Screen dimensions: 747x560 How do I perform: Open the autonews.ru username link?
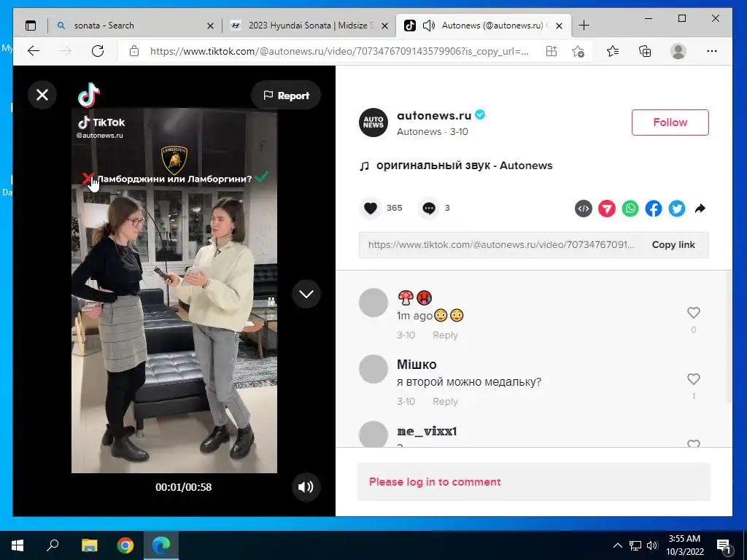point(434,115)
